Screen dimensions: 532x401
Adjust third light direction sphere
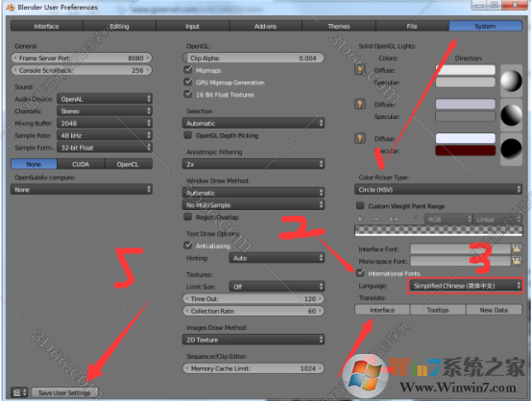[511, 149]
